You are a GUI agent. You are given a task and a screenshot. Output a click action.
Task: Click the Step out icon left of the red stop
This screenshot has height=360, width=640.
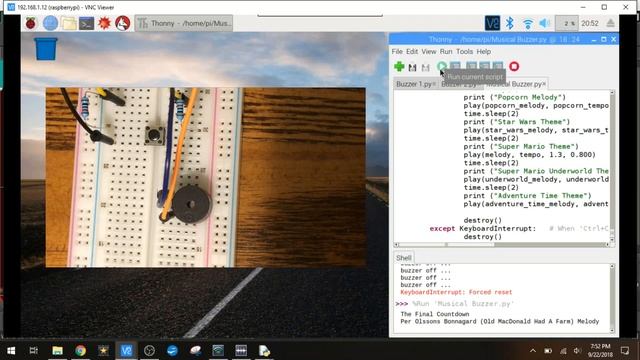click(x=498, y=66)
